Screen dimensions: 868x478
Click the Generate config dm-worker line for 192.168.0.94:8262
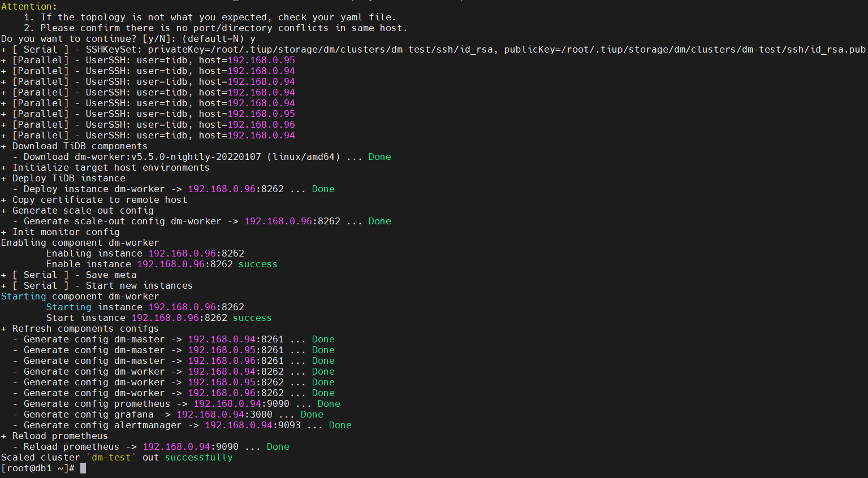point(174,372)
